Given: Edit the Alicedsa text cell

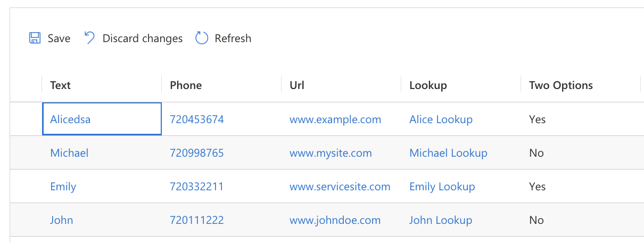Looking at the screenshot, I should click(x=70, y=119).
